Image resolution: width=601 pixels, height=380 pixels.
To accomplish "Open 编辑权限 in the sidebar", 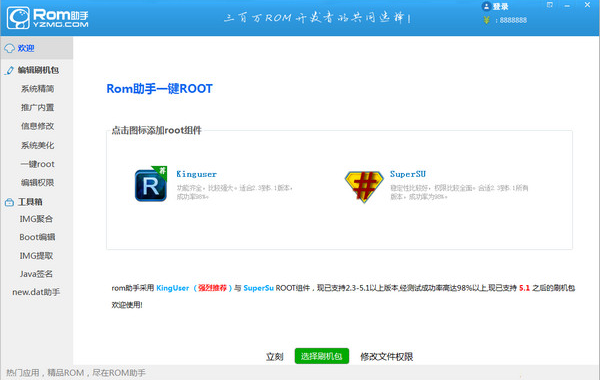I will 37,183.
